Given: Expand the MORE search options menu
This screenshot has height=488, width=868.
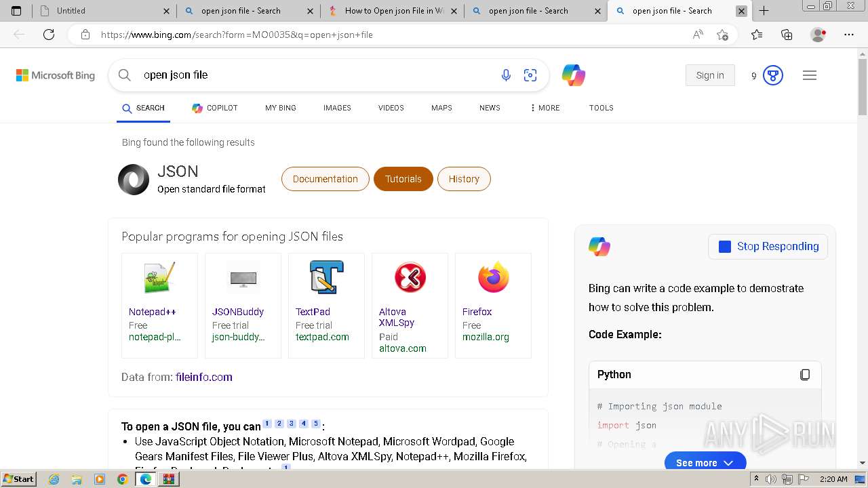Looking at the screenshot, I should (545, 108).
